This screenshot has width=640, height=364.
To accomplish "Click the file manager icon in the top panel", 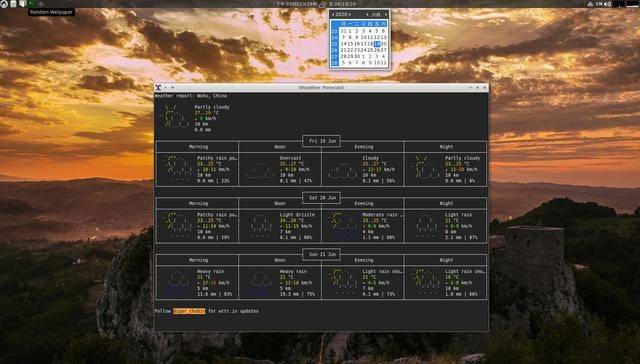I will click(13, 4).
